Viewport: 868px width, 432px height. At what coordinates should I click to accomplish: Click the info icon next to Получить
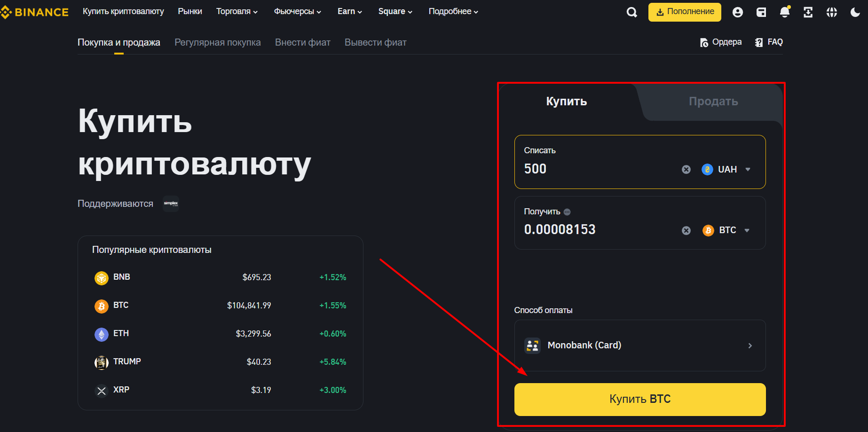[x=567, y=212]
